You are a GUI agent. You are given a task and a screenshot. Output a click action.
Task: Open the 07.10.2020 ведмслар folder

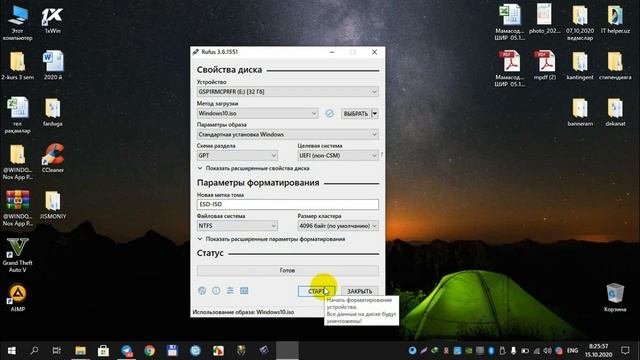click(580, 22)
